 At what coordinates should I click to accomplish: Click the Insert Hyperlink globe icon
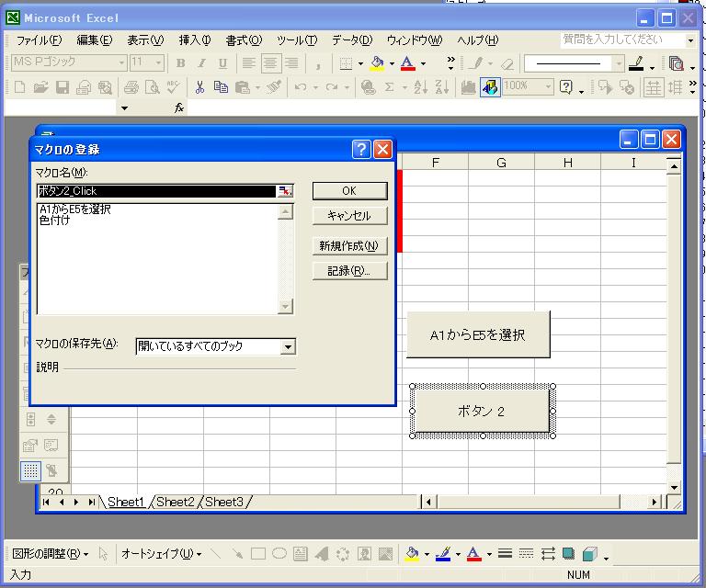click(369, 87)
